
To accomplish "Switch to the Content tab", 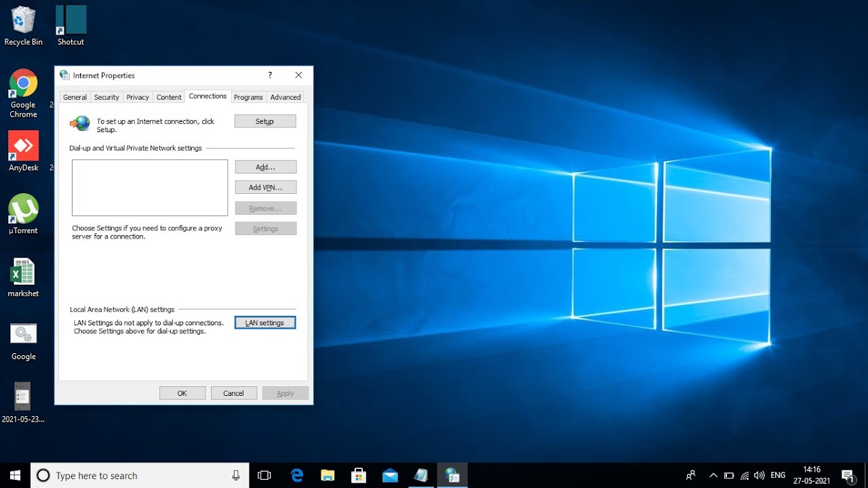I will click(169, 97).
